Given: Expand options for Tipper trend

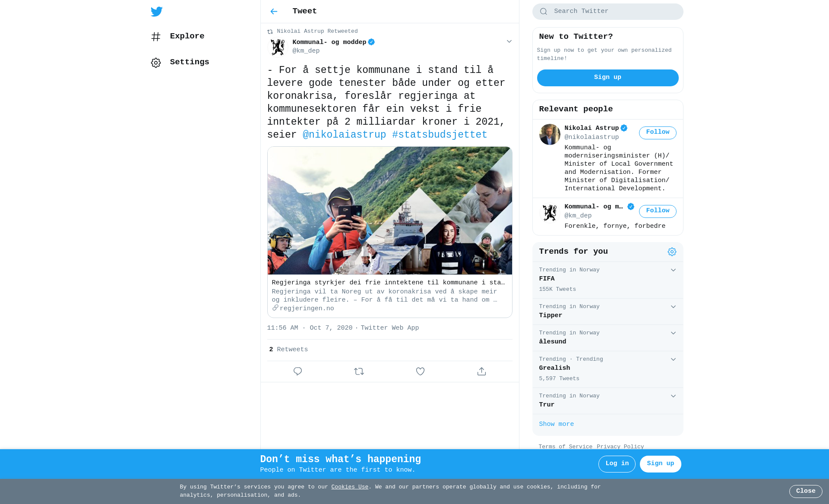Looking at the screenshot, I should 673,307.
